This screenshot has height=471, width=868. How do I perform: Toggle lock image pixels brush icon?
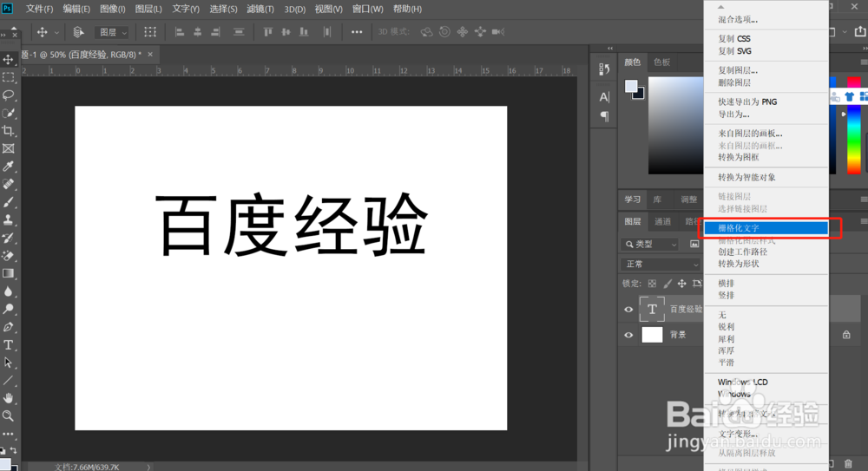667,284
